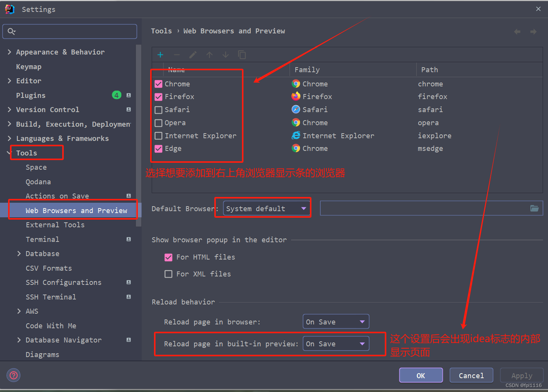Viewport: 548px width, 392px height.
Task: Click the copy browser icon in toolbar
Action: pos(242,55)
